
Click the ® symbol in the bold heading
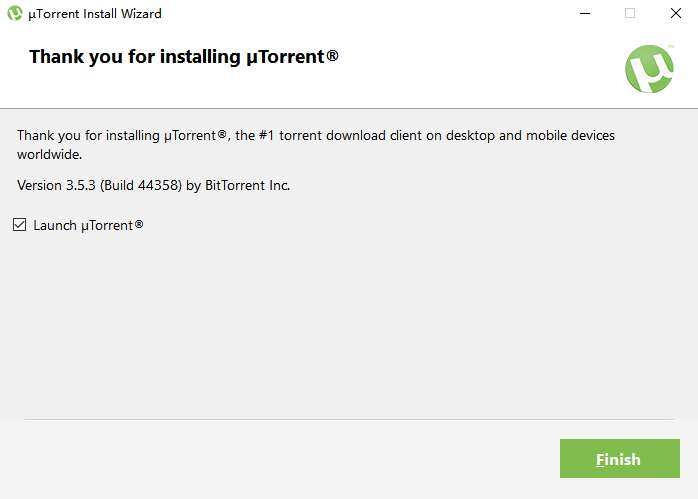(333, 55)
